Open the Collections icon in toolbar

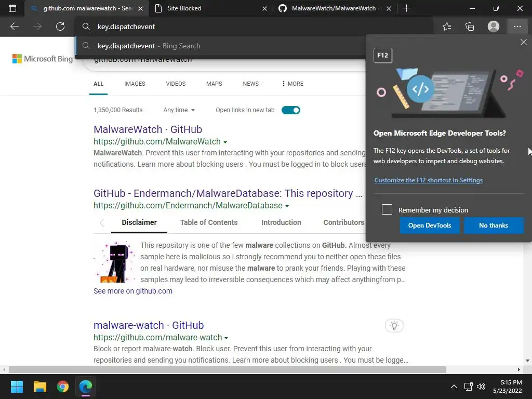(x=470, y=26)
